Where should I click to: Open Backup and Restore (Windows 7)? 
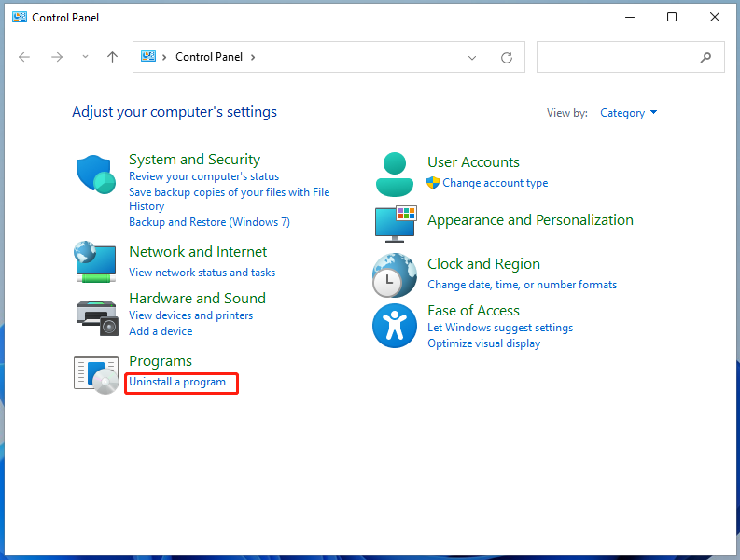point(210,222)
